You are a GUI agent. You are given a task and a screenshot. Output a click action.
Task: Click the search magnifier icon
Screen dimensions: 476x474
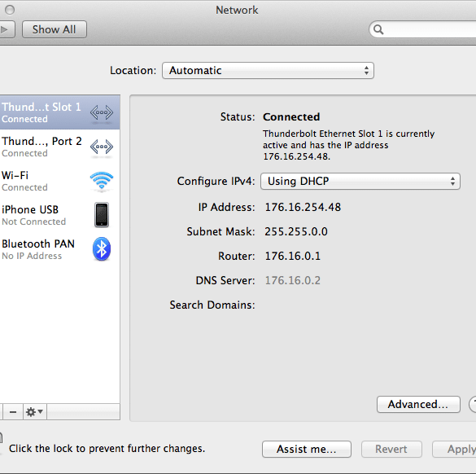point(378,29)
